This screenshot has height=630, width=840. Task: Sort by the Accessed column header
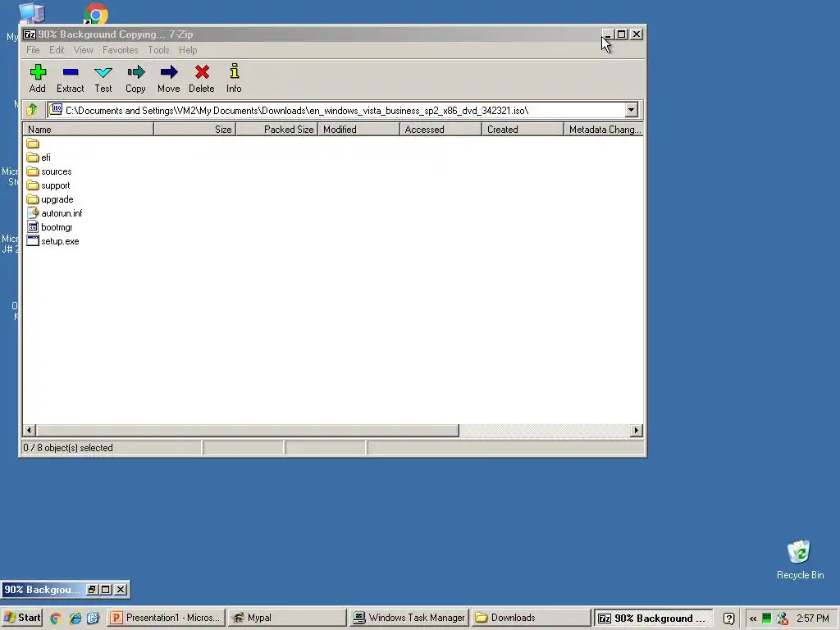pos(441,129)
